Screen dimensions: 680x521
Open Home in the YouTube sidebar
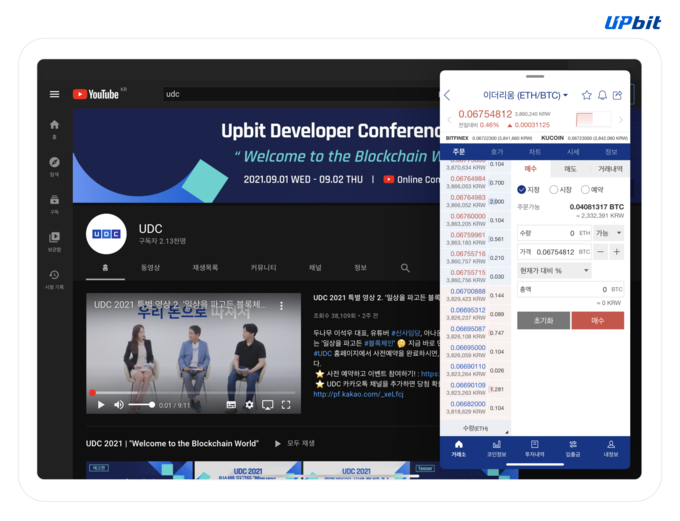(54, 129)
